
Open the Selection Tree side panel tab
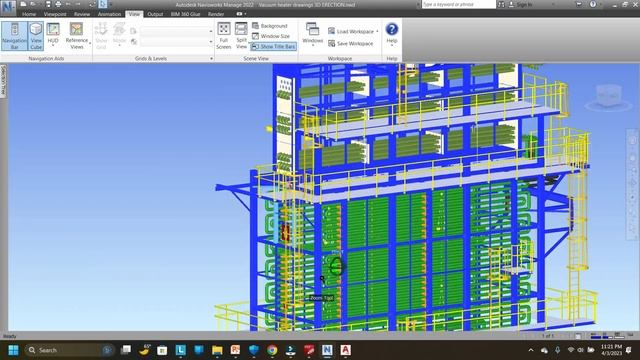click(x=3, y=80)
